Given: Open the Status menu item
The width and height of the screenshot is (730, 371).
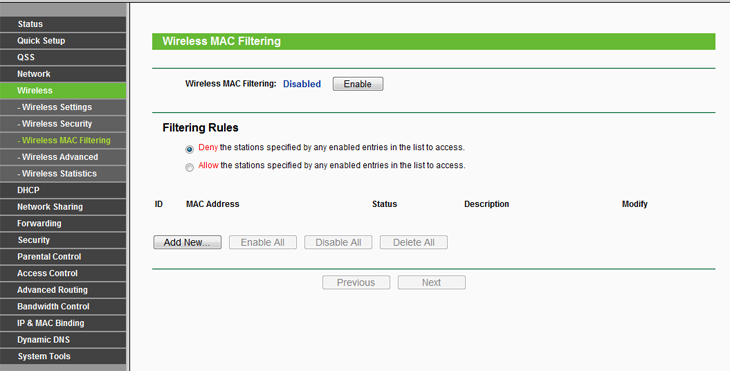Looking at the screenshot, I should [x=63, y=24].
